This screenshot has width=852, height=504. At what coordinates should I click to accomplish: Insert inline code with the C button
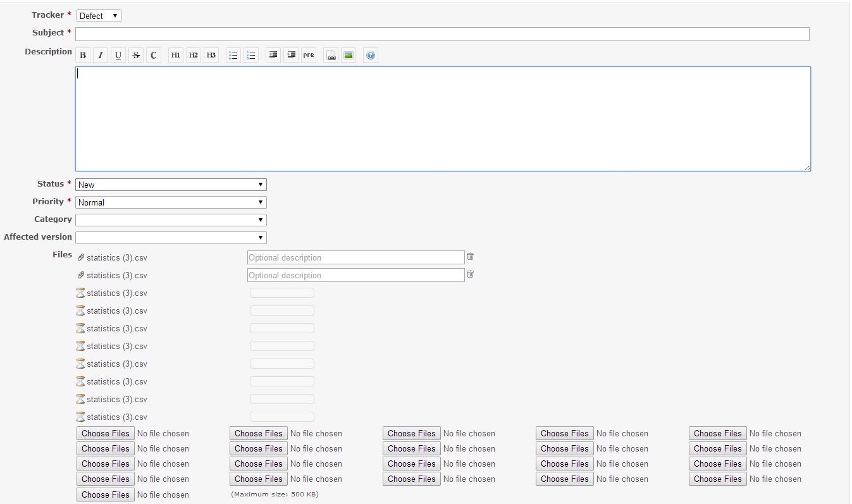(x=154, y=56)
